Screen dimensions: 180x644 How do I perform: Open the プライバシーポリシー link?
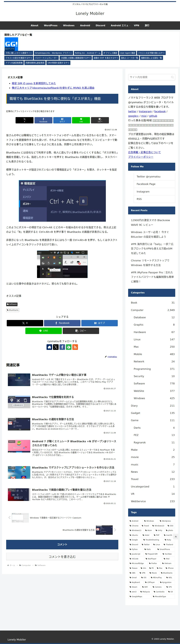coord(141,157)
